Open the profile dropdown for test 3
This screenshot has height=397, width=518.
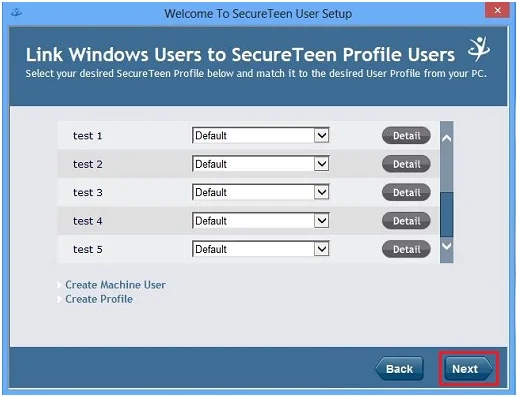[x=260, y=192]
